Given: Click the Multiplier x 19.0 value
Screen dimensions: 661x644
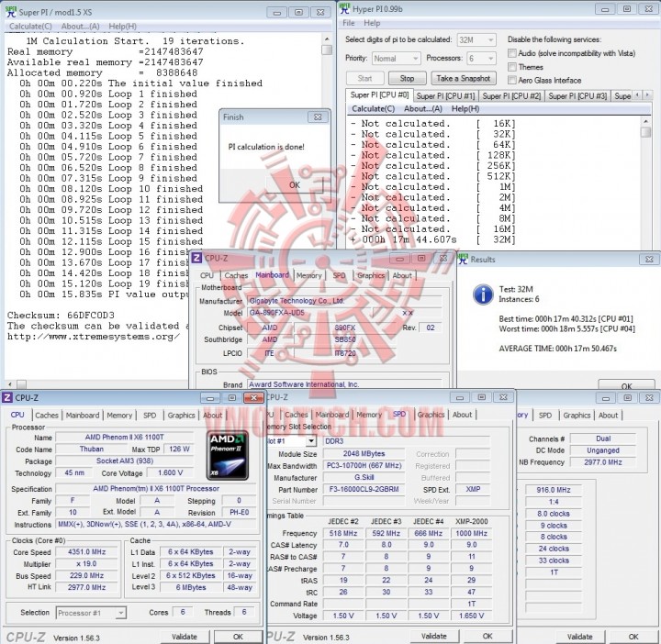Looking at the screenshot, I should click(x=87, y=563).
